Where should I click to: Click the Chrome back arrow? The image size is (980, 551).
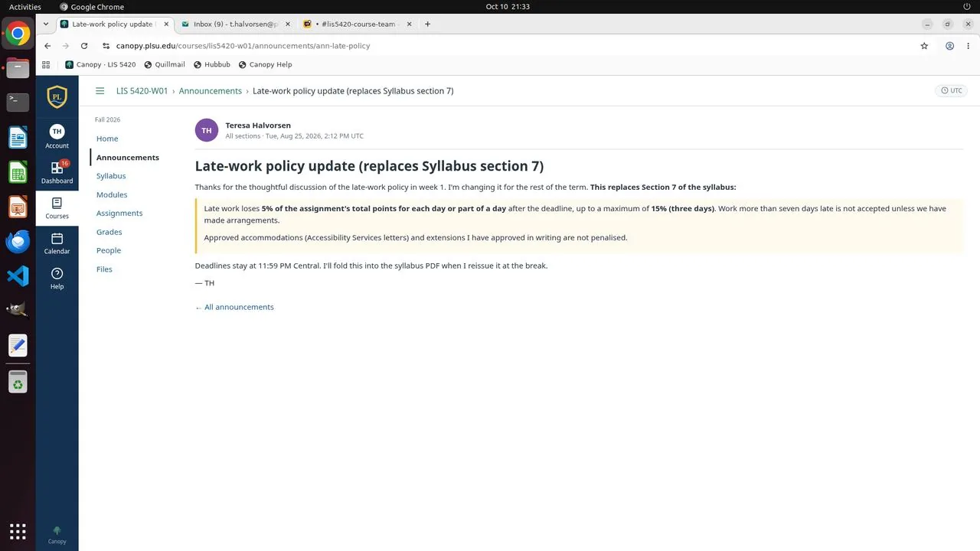point(47,46)
